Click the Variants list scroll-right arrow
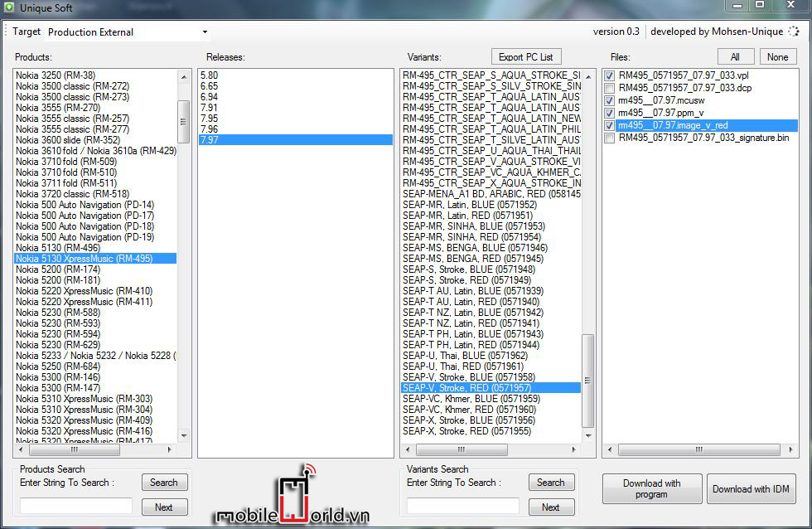Image resolution: width=812 pixels, height=529 pixels. coord(573,449)
